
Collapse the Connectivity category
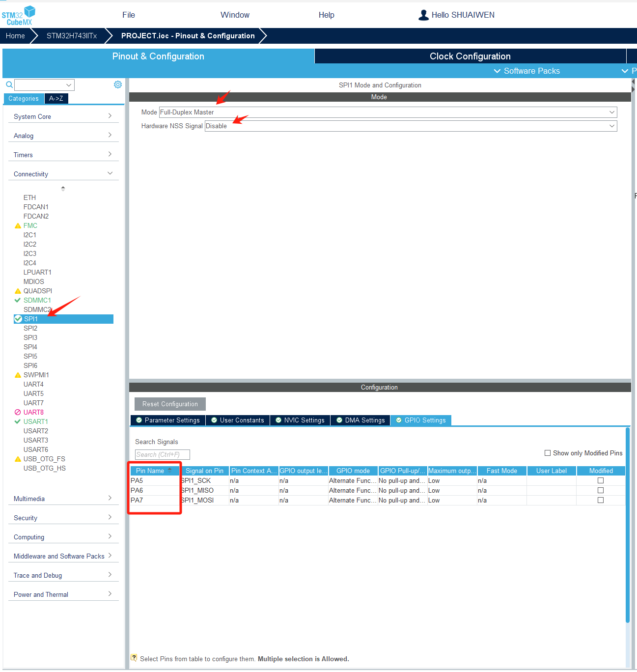(63, 174)
